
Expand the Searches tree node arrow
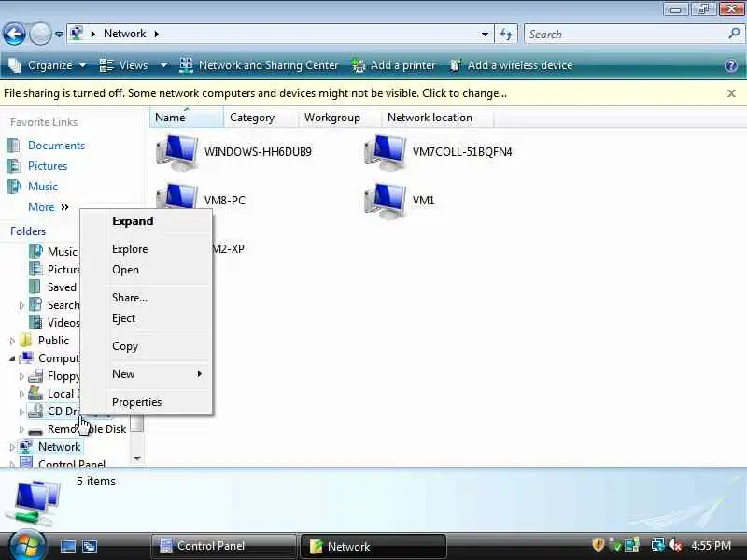point(21,305)
